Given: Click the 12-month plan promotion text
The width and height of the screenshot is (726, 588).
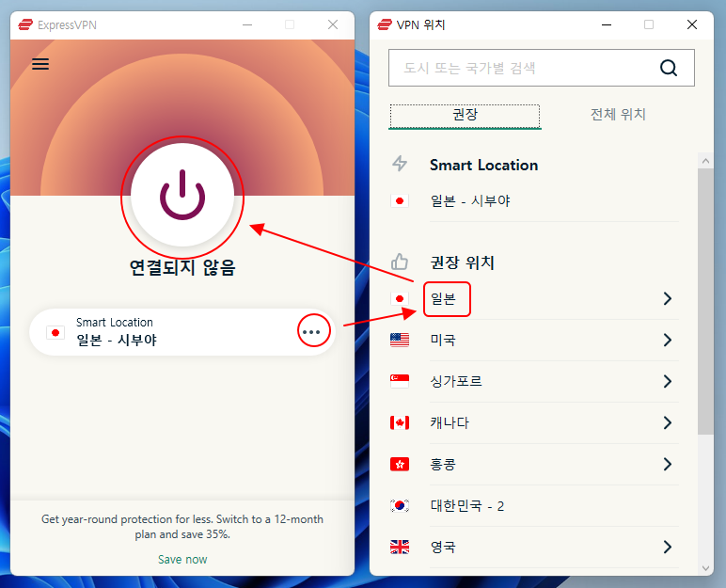Looking at the screenshot, I should 182,526.
